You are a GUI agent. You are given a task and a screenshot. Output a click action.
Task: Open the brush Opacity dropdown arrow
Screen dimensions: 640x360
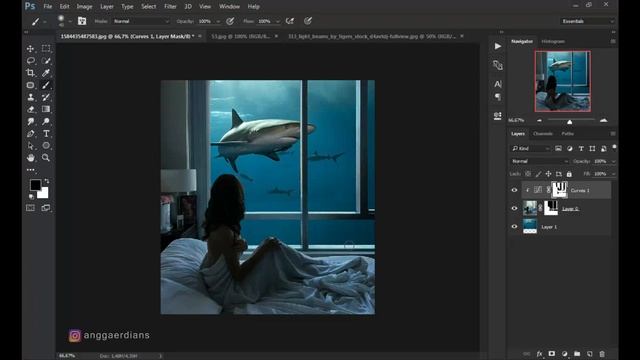(x=218, y=21)
